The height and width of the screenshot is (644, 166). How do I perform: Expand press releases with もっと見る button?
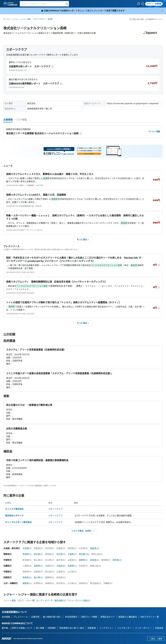click(x=83, y=323)
